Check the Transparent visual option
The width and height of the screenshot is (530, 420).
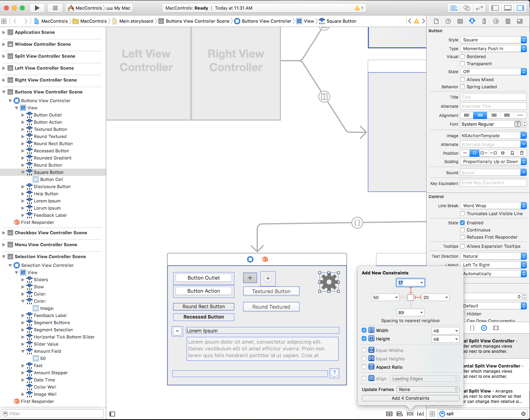(462, 64)
